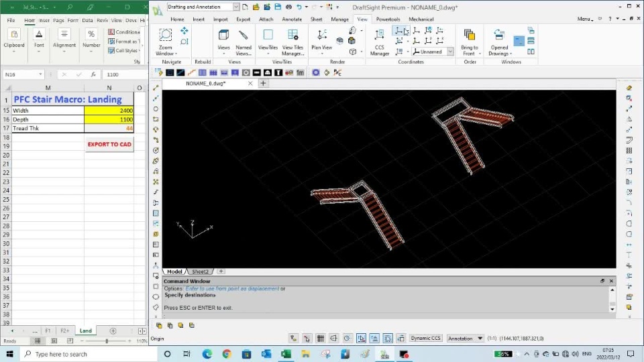The height and width of the screenshot is (362, 644).
Task: Click Cell Styles in Excel ribbon
Action: click(x=124, y=50)
